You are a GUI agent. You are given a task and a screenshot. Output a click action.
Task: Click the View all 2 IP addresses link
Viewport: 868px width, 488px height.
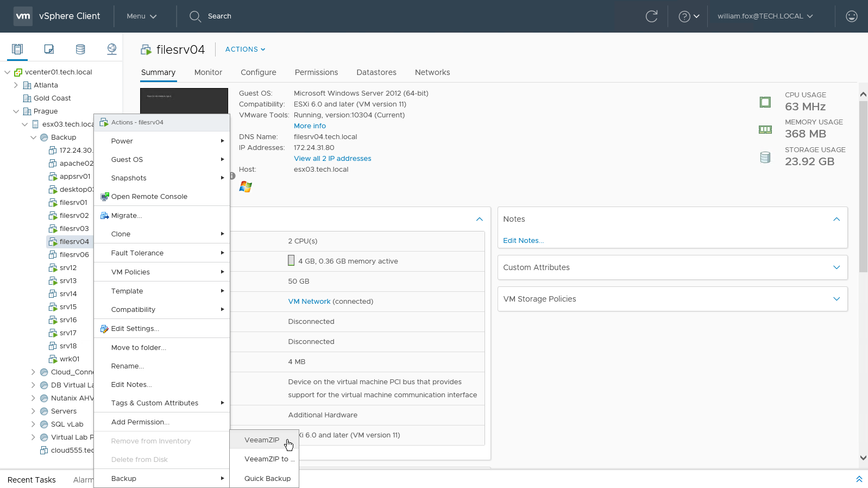(x=332, y=159)
